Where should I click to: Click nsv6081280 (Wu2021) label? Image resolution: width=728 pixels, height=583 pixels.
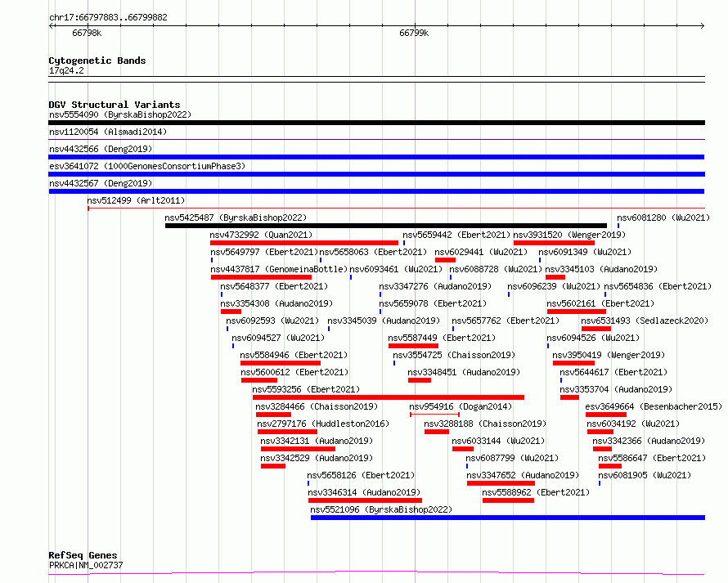coord(663,218)
